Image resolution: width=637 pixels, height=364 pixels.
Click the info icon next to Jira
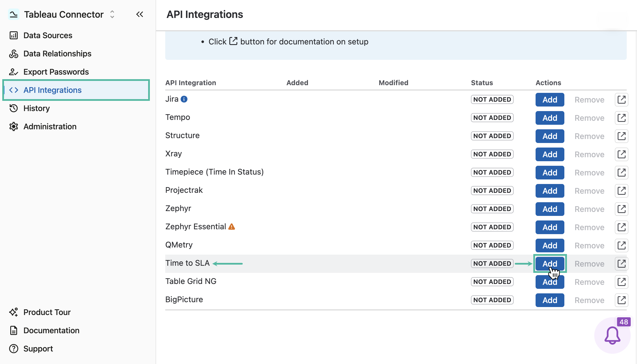(184, 99)
